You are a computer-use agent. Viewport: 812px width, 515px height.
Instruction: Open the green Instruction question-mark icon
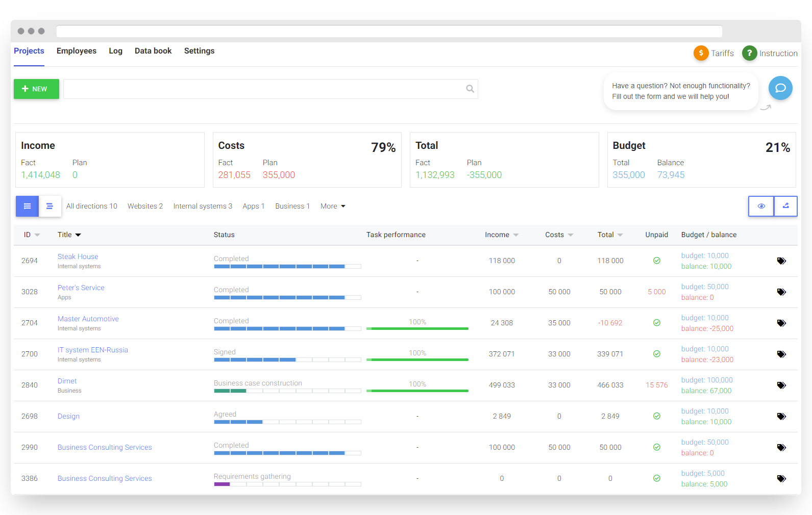(749, 53)
